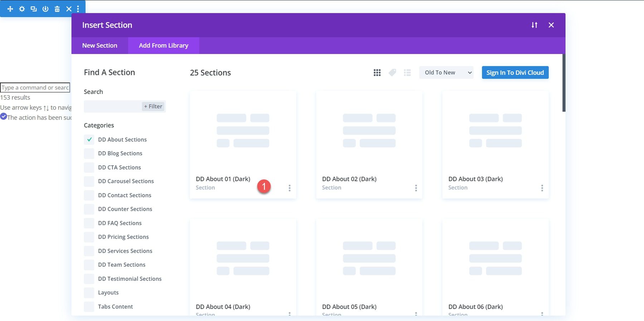Delete section with the trash icon
Viewport: 644px width, 321px height.
click(x=57, y=9)
